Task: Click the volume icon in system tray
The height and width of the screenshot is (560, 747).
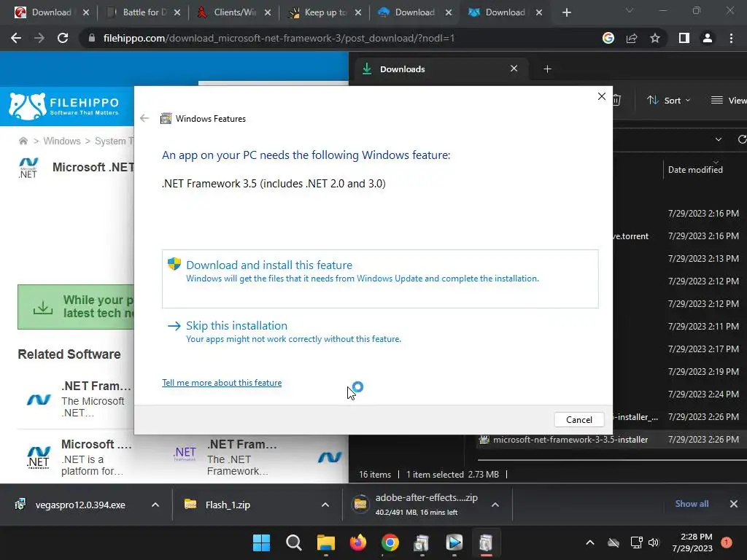Action: (654, 542)
